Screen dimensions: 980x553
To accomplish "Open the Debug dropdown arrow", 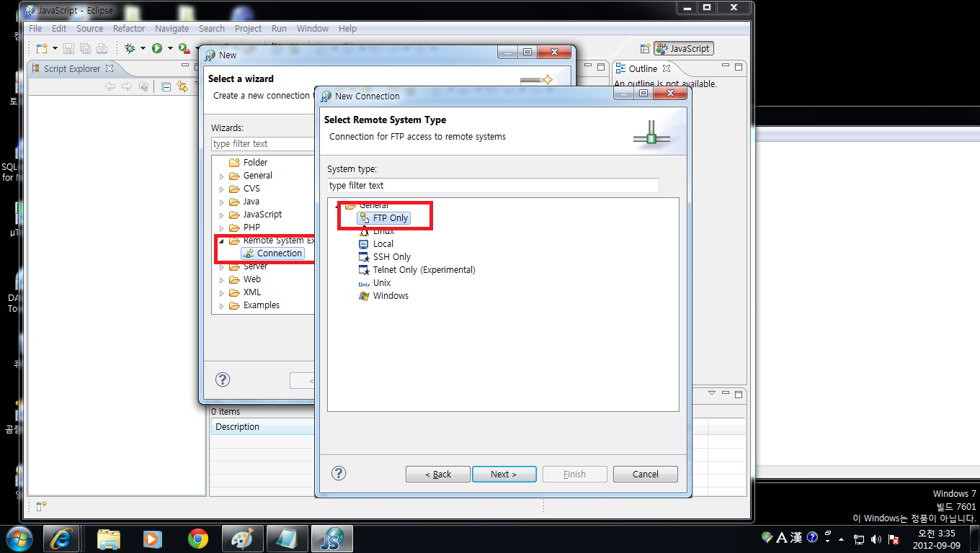I will [x=143, y=48].
